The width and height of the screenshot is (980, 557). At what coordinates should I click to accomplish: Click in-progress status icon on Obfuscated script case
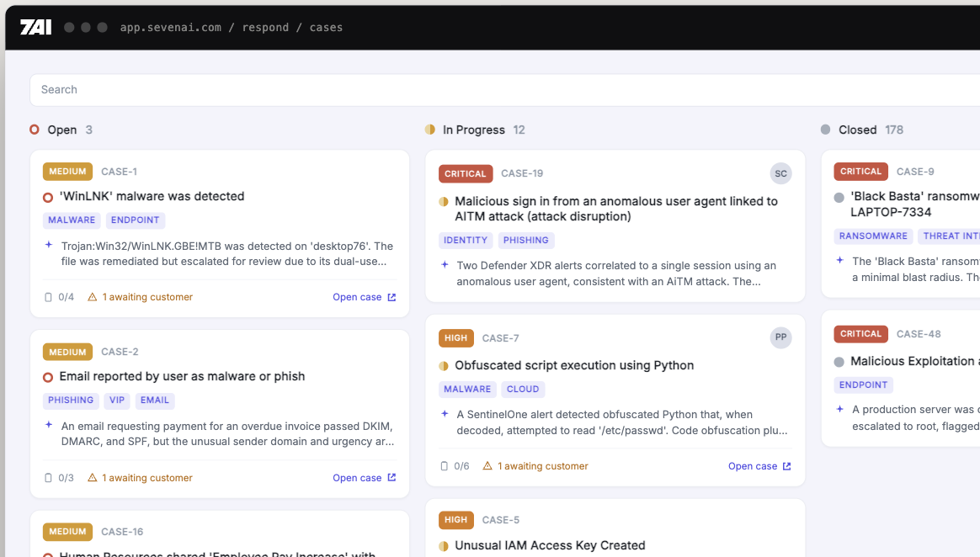(x=444, y=366)
